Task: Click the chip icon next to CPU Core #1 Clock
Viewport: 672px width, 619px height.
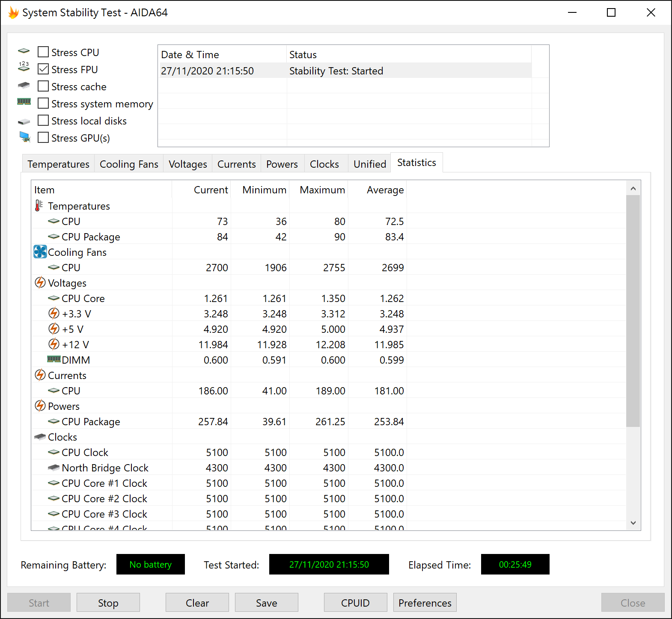Action: coord(54,483)
